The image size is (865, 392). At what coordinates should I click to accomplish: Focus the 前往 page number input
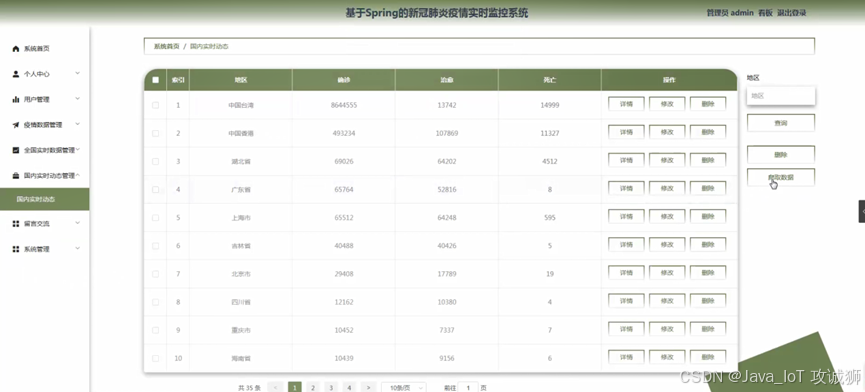pyautogui.click(x=468, y=388)
